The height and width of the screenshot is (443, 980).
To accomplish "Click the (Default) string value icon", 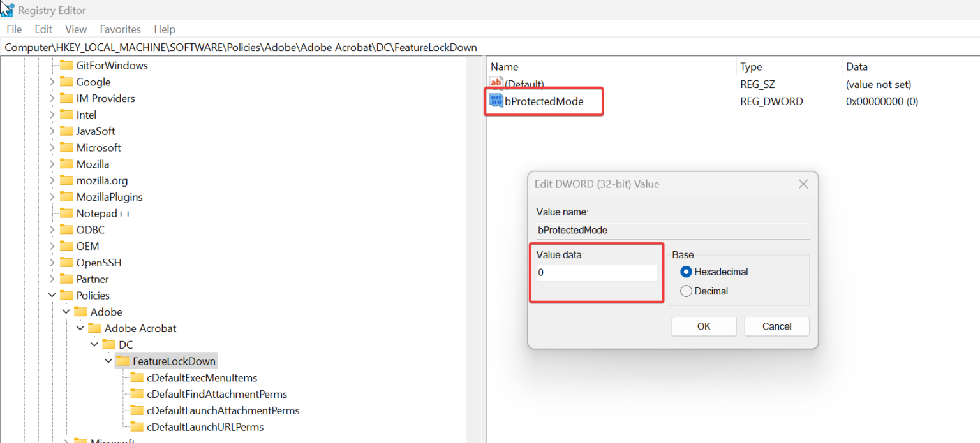I will 496,84.
